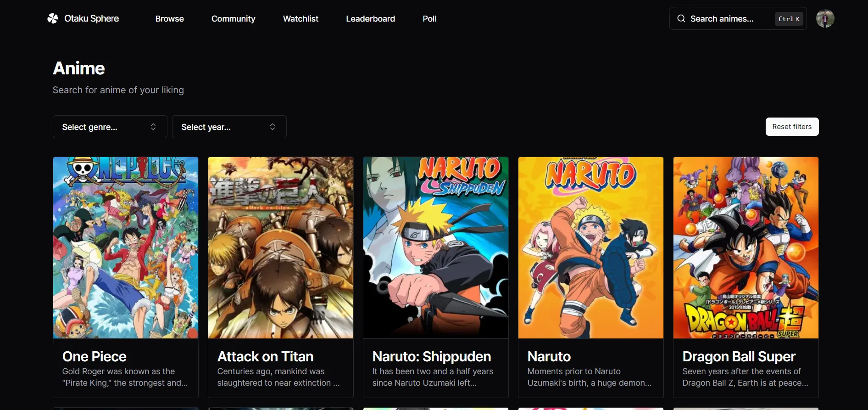
Task: Focus the Search animes field
Action: (x=738, y=18)
